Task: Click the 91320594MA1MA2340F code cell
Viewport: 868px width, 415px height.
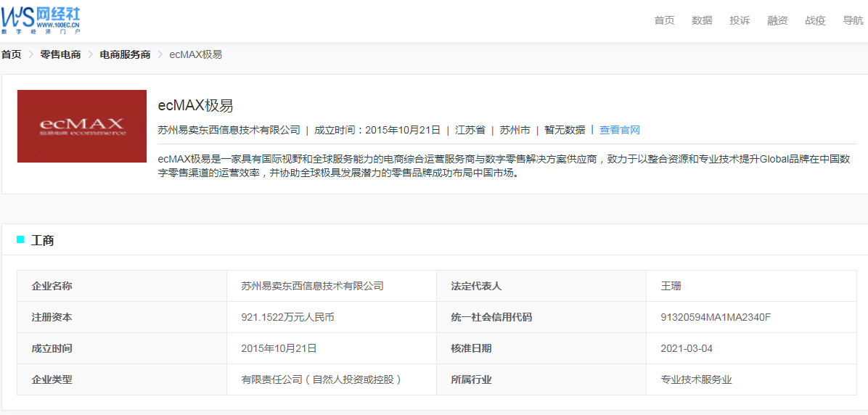Action: pos(751,317)
